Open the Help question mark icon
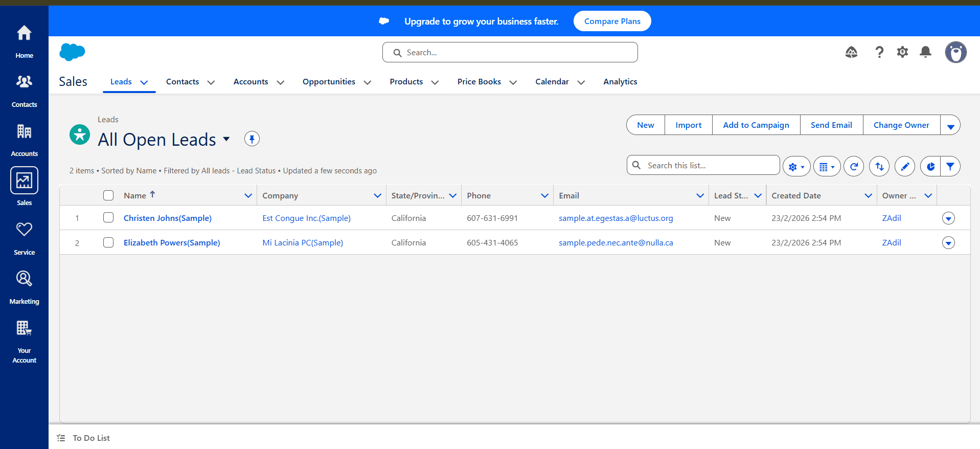 879,52
